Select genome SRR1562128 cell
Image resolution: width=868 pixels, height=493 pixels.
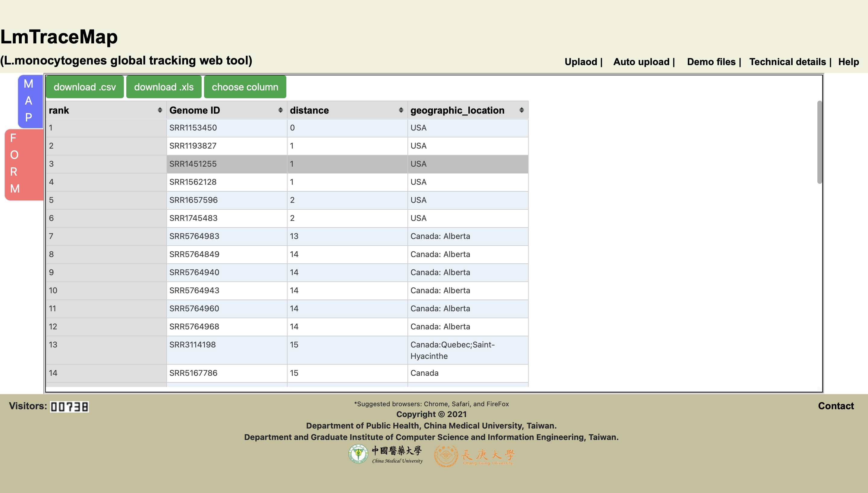(x=226, y=182)
